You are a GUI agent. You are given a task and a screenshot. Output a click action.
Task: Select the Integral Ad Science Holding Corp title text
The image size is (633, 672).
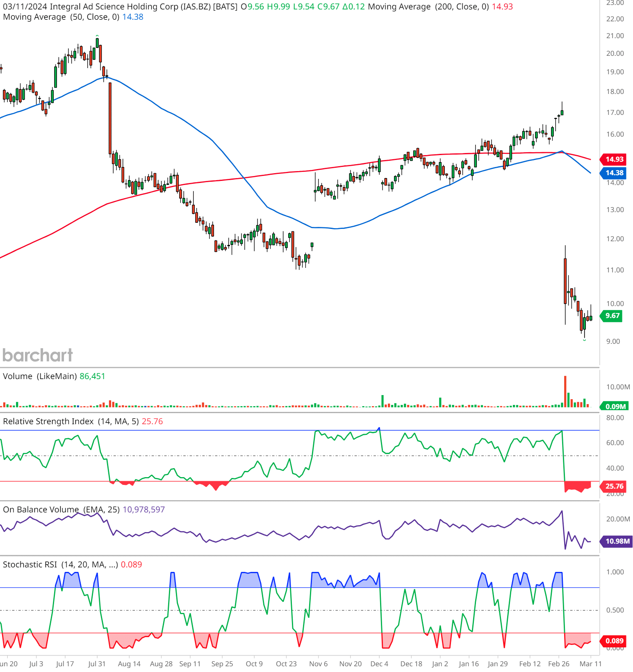[x=114, y=7]
